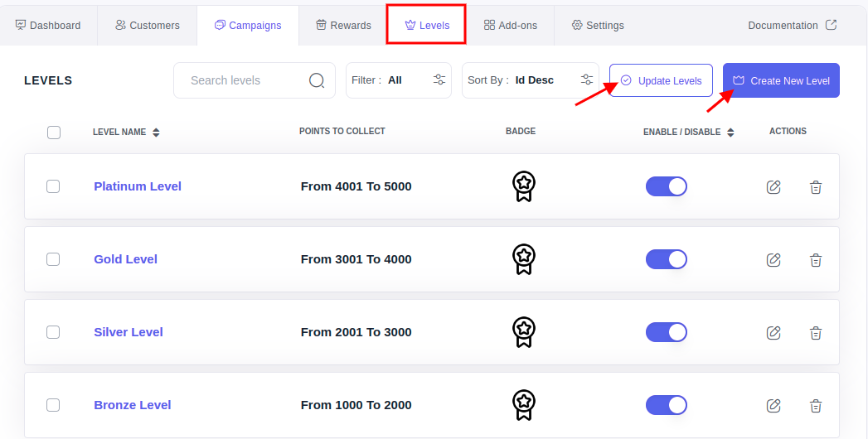
Task: Click the search magnifier icon
Action: (x=317, y=80)
